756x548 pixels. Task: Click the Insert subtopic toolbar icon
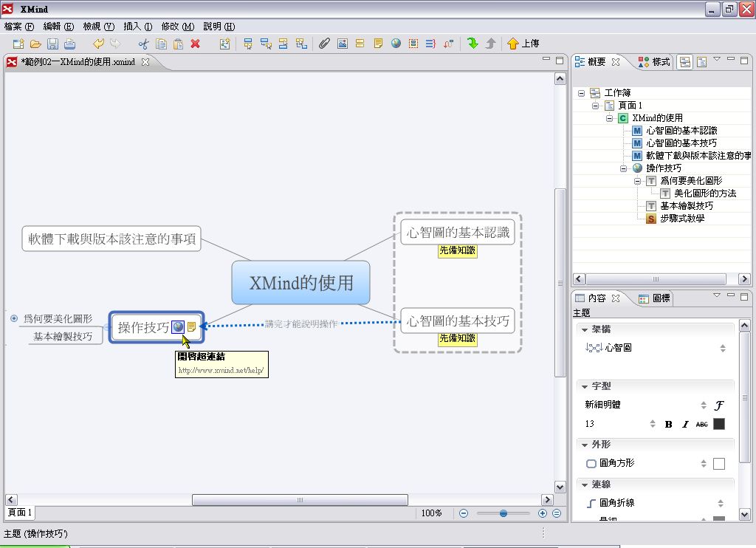coord(266,44)
